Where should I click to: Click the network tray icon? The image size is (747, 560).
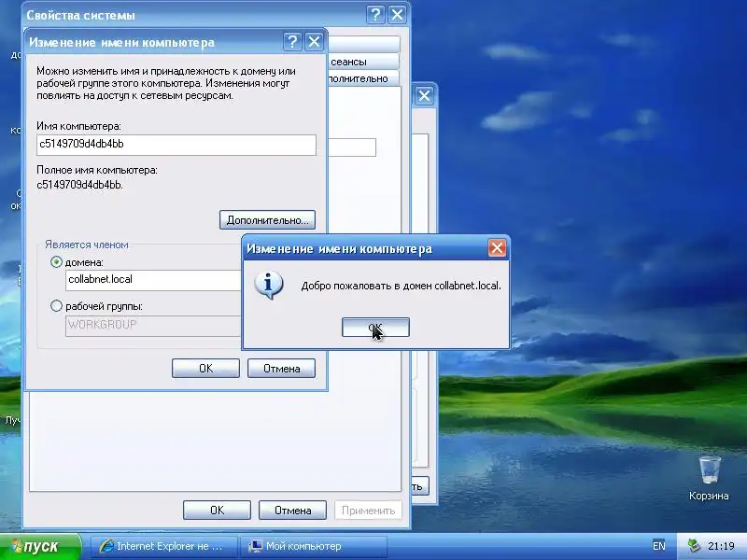pyautogui.click(x=694, y=546)
